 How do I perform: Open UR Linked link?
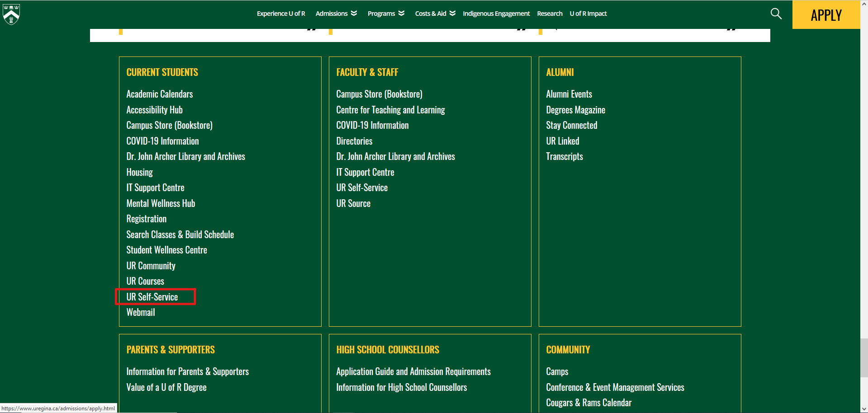(563, 141)
